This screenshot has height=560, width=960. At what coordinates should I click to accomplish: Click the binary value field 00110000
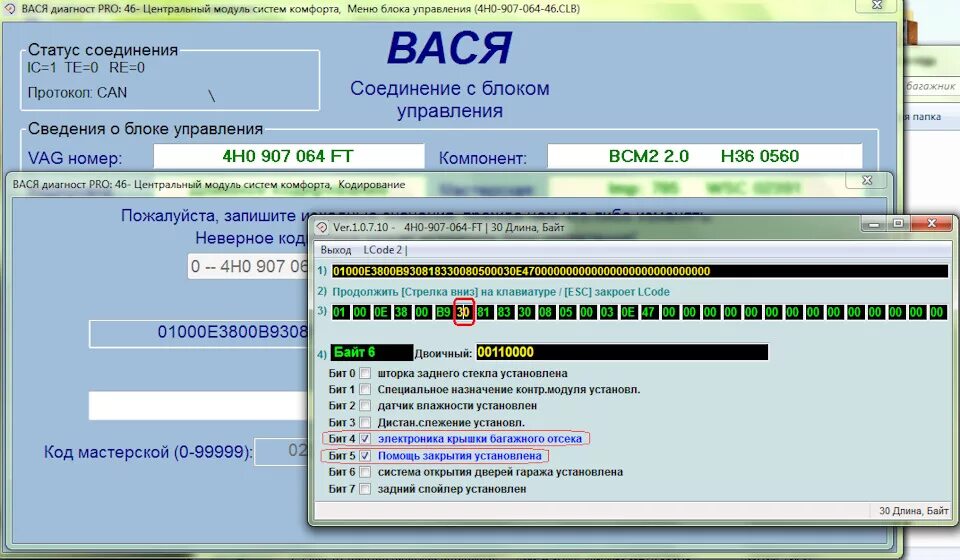click(622, 353)
